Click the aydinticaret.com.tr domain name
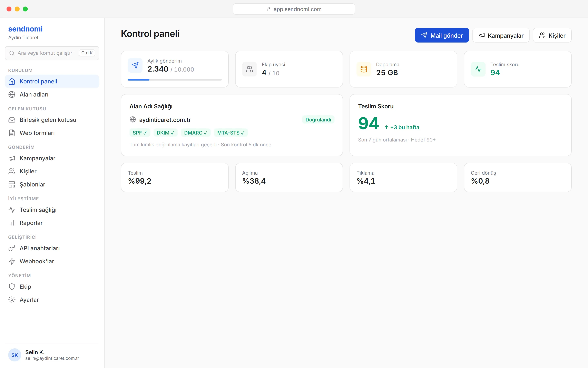The image size is (588, 368). coord(165,120)
